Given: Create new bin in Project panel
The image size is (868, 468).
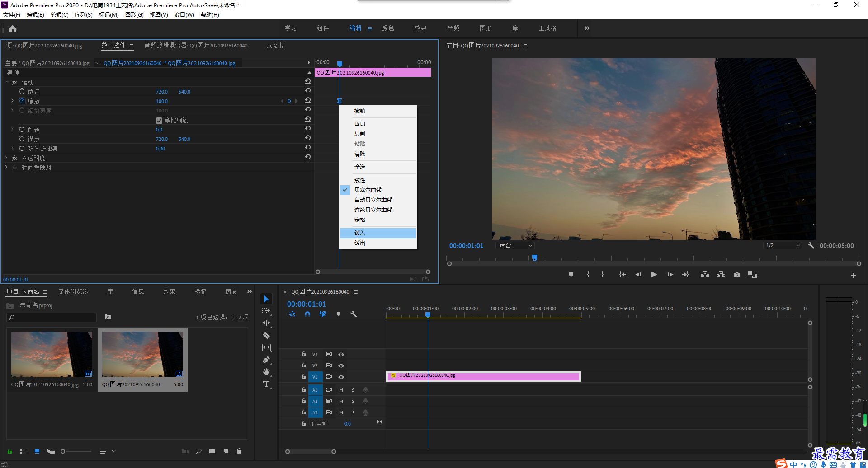Looking at the screenshot, I should coord(212,451).
